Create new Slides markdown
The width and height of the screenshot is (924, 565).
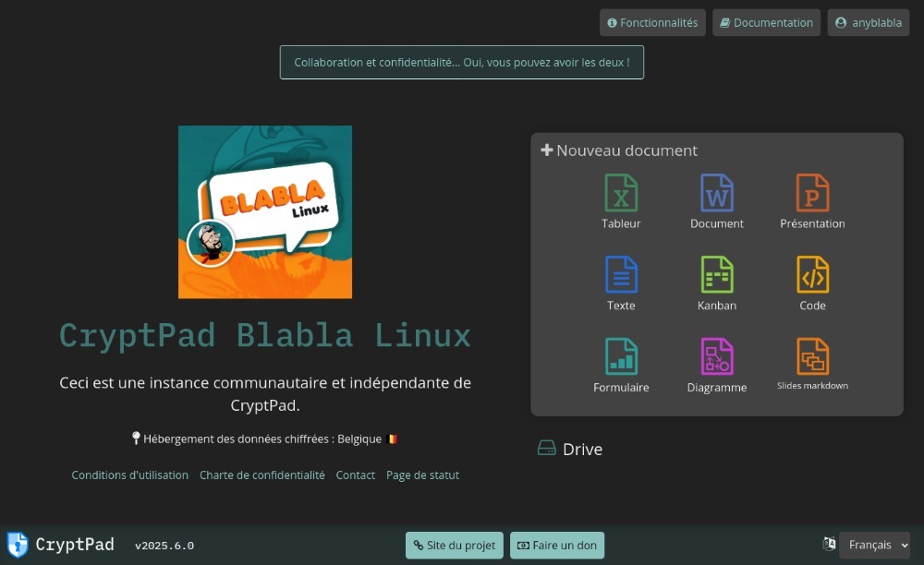pos(812,365)
